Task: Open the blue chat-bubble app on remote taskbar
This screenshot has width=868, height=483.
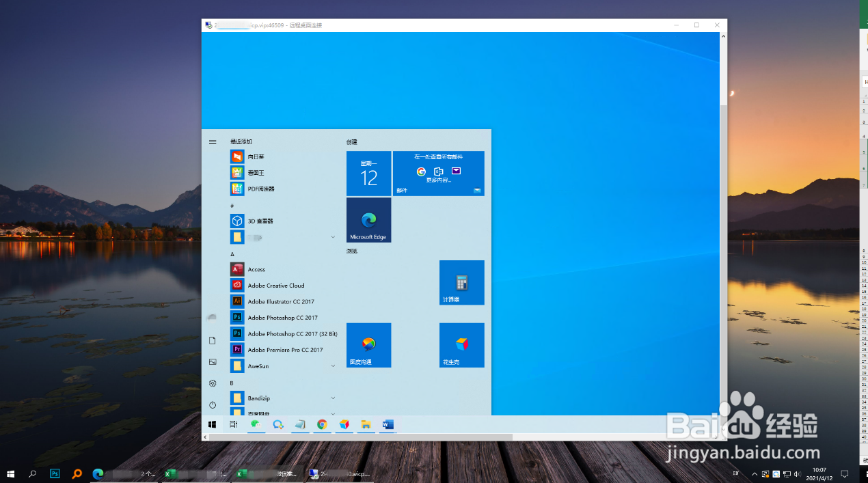Action: (278, 424)
